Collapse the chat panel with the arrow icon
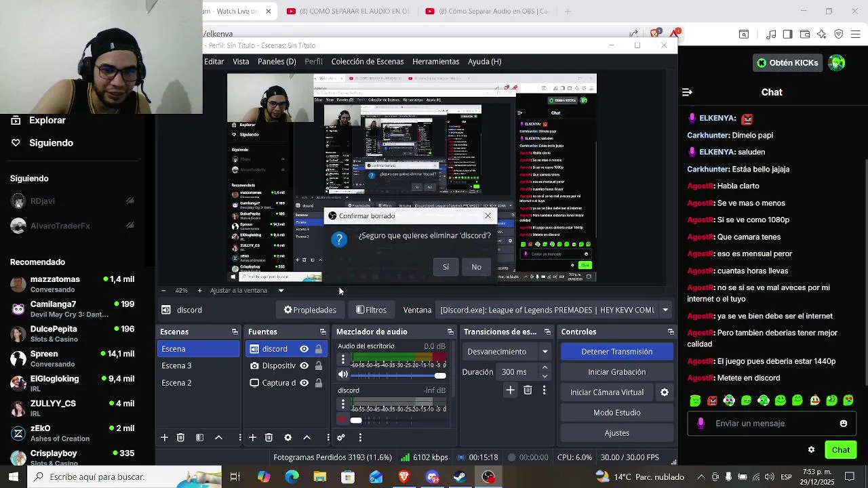The width and height of the screenshot is (868, 488). [x=687, y=92]
